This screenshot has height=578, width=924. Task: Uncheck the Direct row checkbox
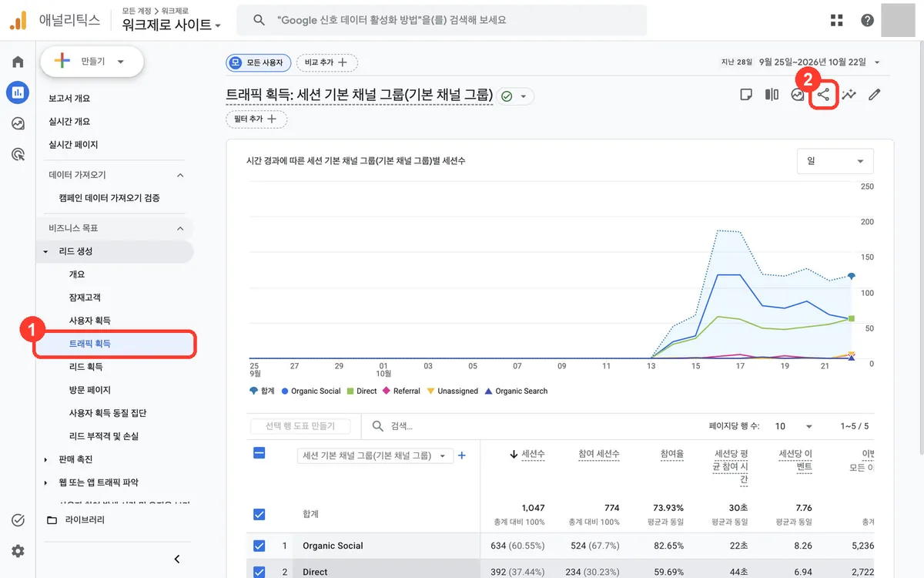[259, 572]
